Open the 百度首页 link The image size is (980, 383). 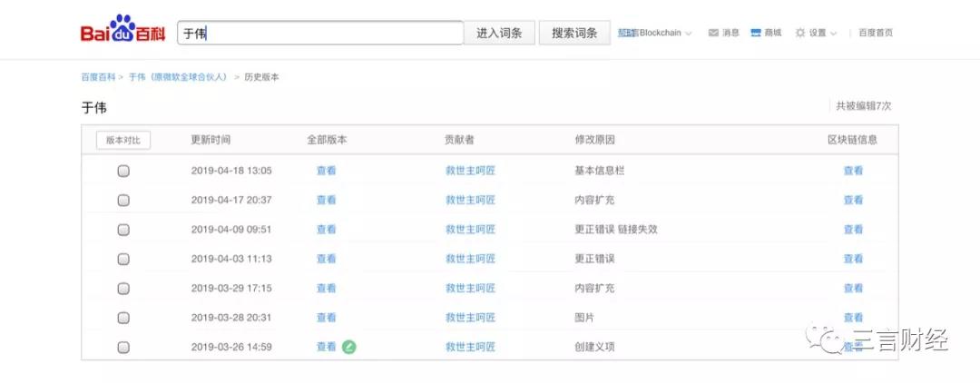click(x=876, y=33)
